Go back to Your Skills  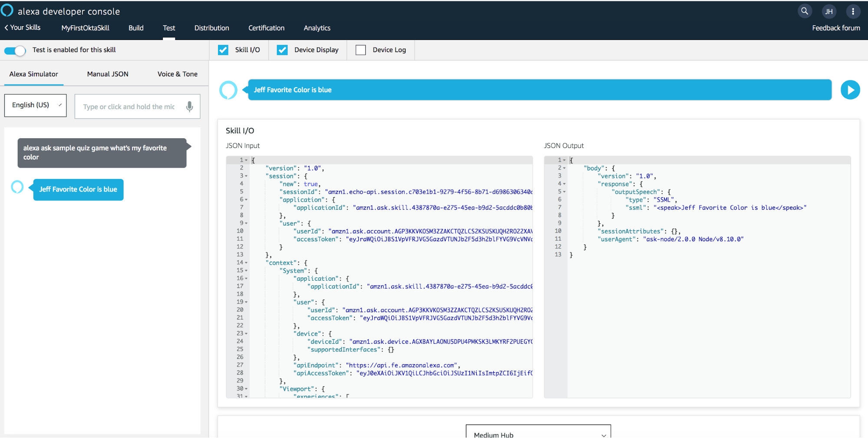tap(23, 27)
